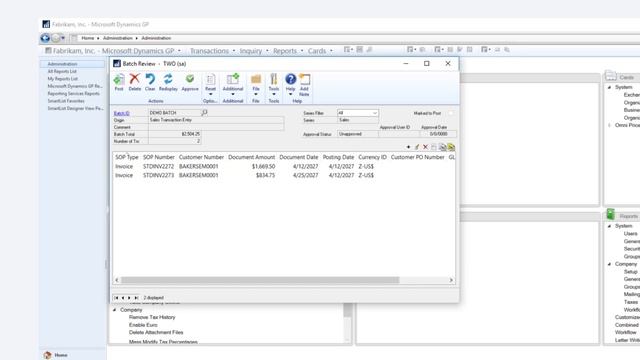Click Users under System in Reports panel
Viewport: 640px width, 360px height.
click(630, 234)
